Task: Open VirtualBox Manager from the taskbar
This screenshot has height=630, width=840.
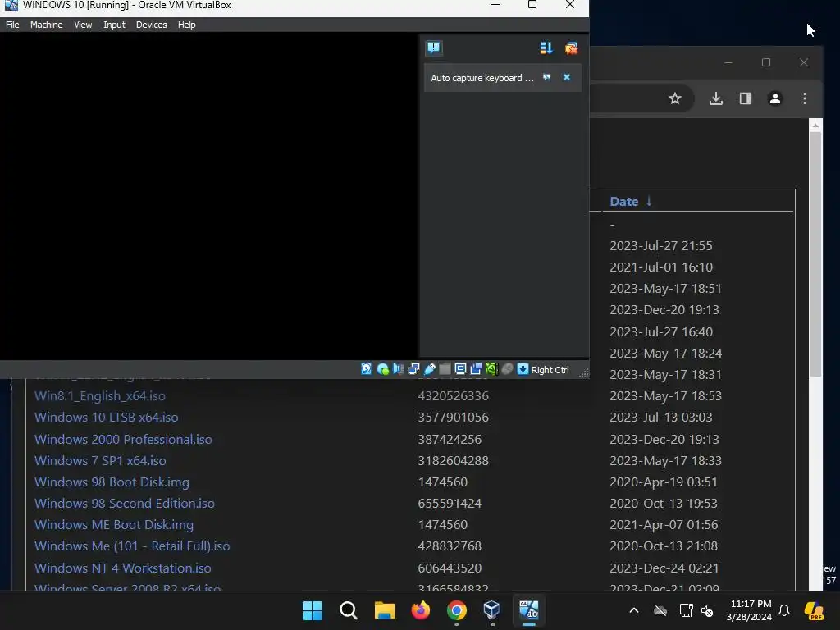Action: pyautogui.click(x=492, y=610)
